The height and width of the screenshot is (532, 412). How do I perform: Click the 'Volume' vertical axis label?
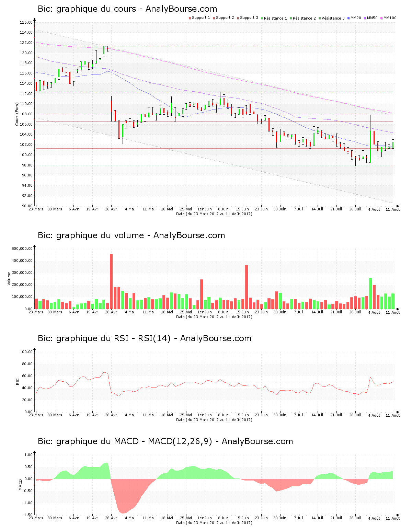[9, 278]
